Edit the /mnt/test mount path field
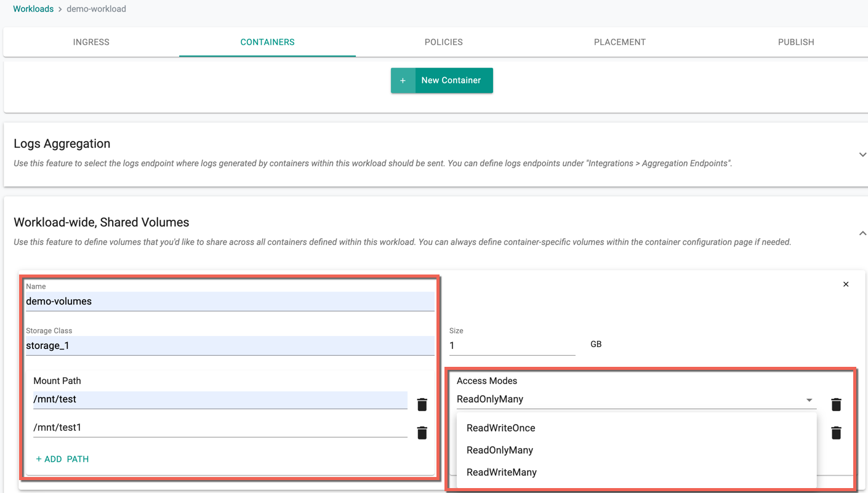Viewport: 868px width, 493px height. (220, 399)
